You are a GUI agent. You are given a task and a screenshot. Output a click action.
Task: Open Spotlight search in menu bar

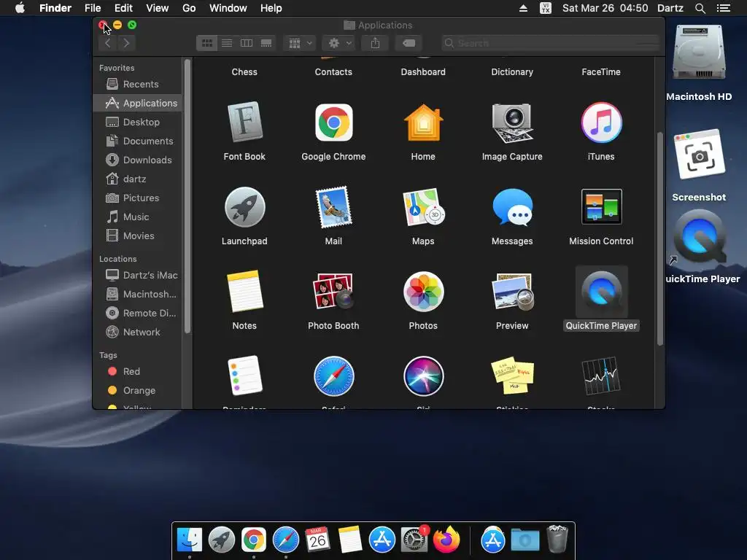[700, 8]
